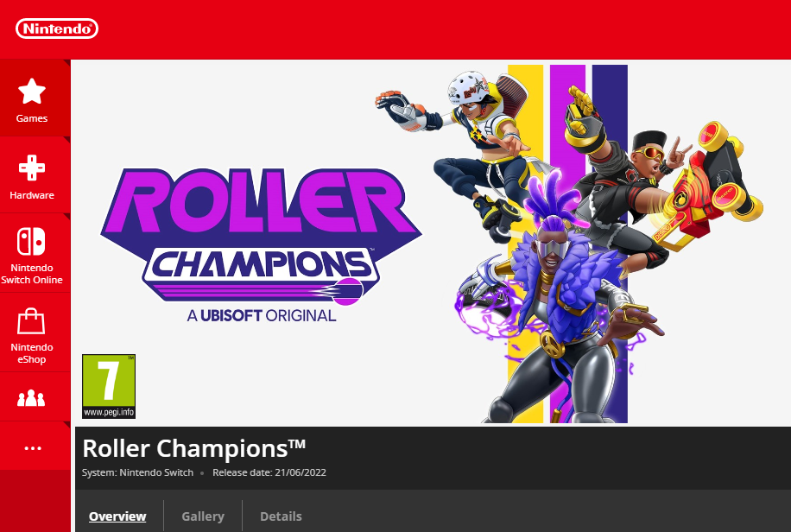Click the PEGI 7 rating badge
The height and width of the screenshot is (532, 791).
(109, 387)
